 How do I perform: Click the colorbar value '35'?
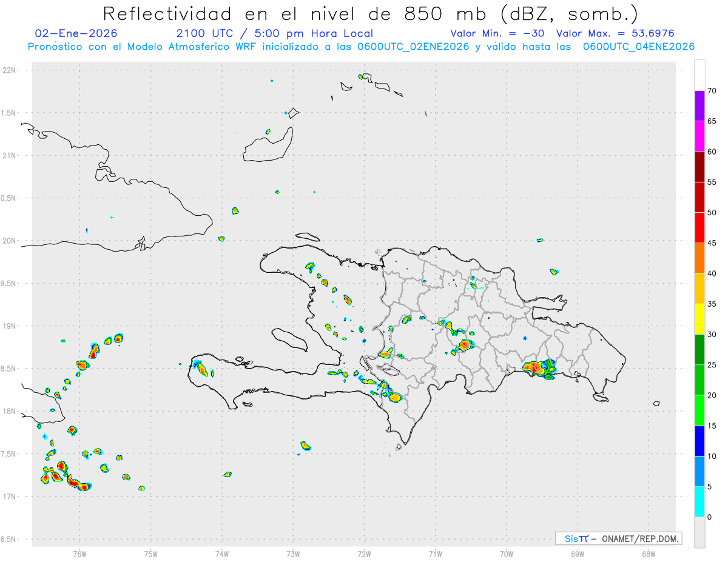712,304
